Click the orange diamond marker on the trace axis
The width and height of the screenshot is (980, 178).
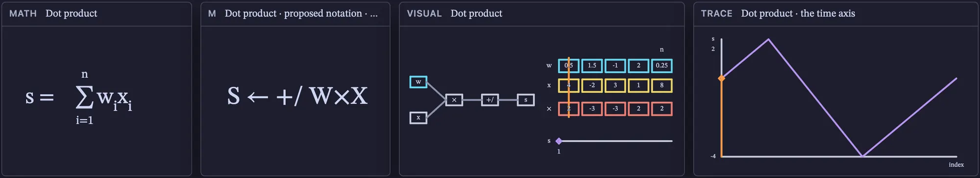coord(721,78)
